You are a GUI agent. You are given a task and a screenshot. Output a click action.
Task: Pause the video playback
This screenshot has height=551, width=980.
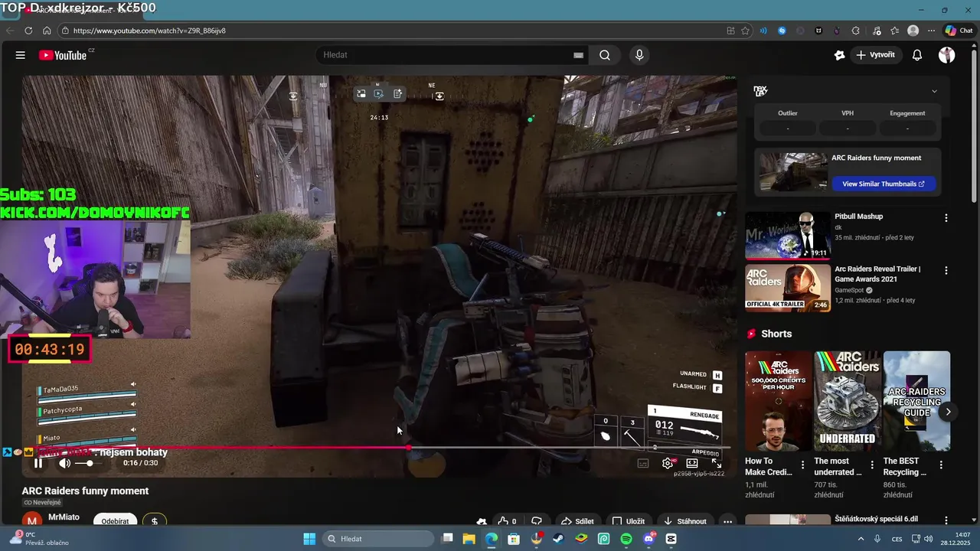(38, 463)
